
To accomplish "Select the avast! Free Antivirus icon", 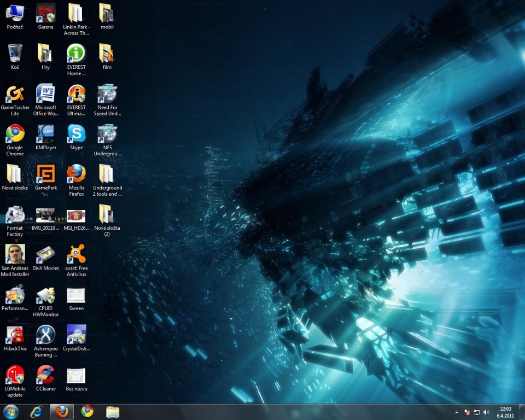I will point(77,254).
